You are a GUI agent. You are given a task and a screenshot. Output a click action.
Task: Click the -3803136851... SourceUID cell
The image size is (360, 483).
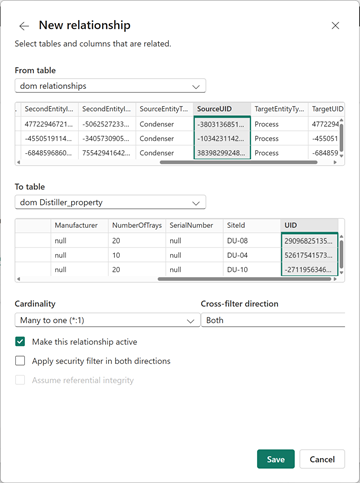(222, 124)
